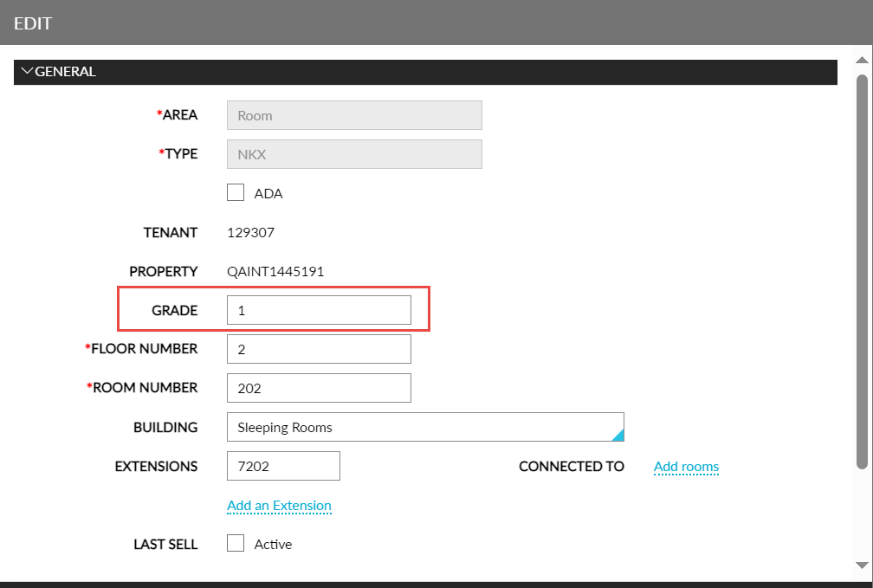Click the disabled AREA field showing Room

click(x=354, y=115)
